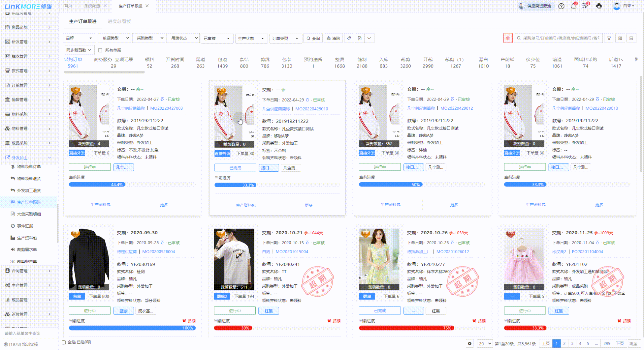Switch to grid card view icon
This screenshot has width=644, height=350.
click(620, 38)
